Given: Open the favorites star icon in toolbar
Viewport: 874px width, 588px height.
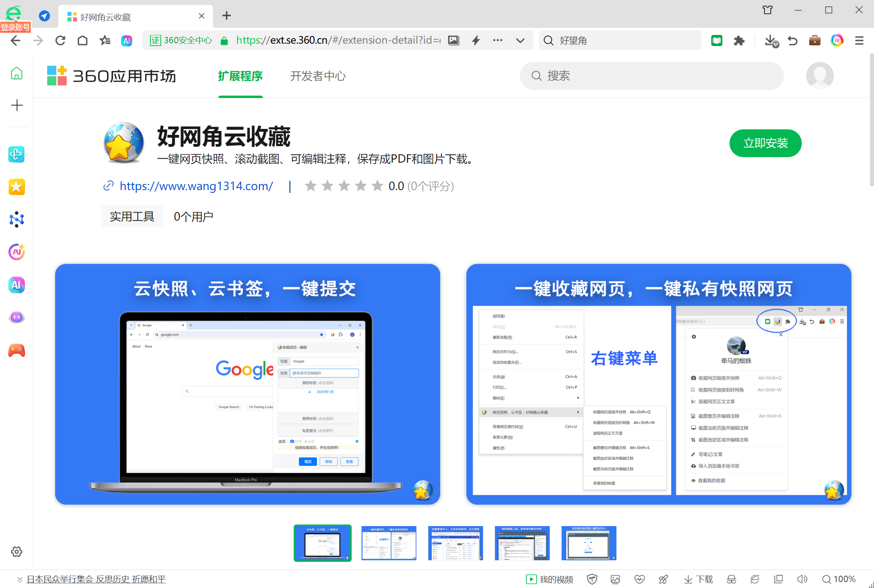Looking at the screenshot, I should click(x=105, y=40).
